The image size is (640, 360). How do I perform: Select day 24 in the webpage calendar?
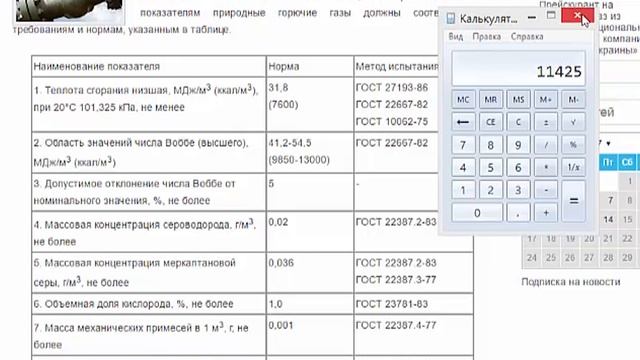click(531, 258)
